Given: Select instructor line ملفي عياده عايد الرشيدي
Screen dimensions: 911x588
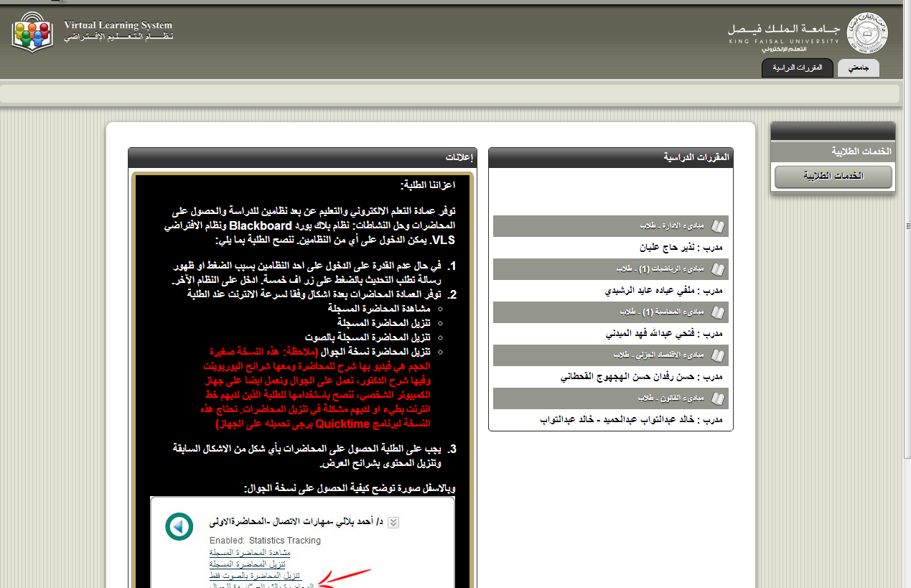Looking at the screenshot, I should click(665, 291).
